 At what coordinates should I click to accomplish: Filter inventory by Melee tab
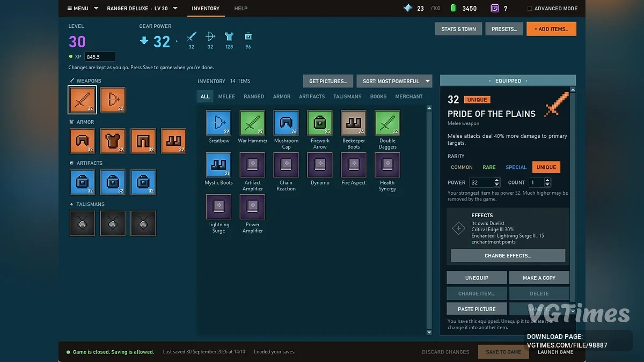(226, 97)
